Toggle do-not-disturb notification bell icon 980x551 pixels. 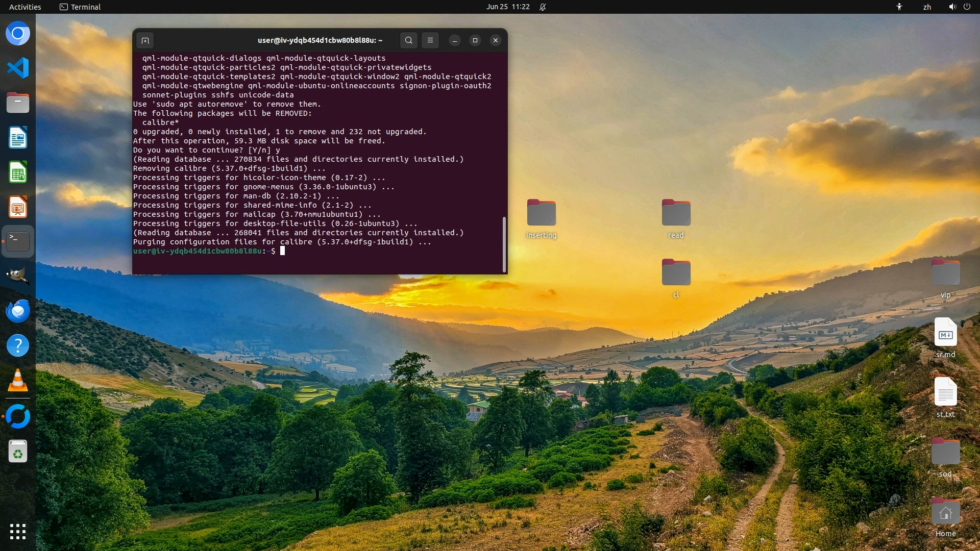(543, 7)
